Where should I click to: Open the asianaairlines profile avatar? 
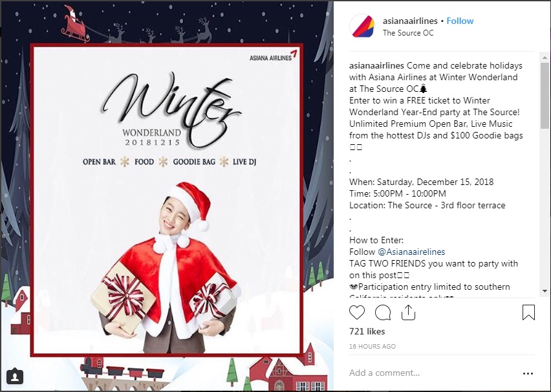coord(362,26)
